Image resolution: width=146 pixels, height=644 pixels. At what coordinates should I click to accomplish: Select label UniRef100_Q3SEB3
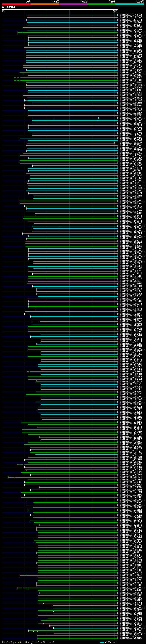[x=131, y=50]
